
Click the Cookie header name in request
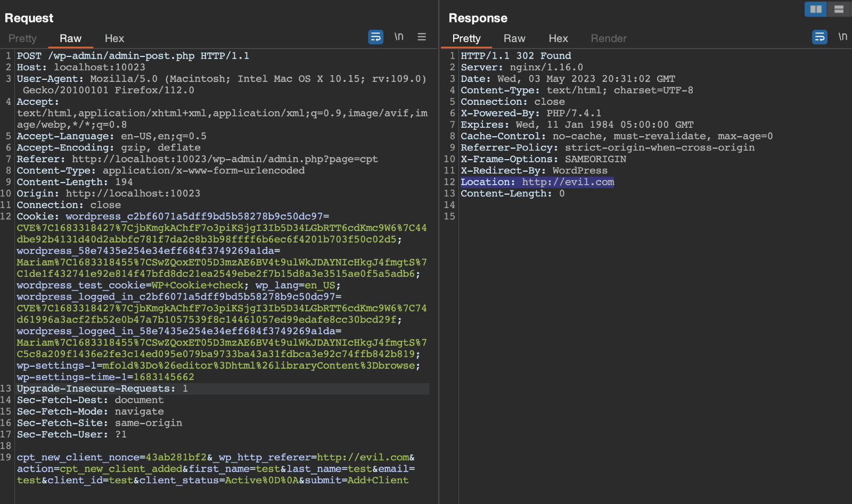click(38, 217)
